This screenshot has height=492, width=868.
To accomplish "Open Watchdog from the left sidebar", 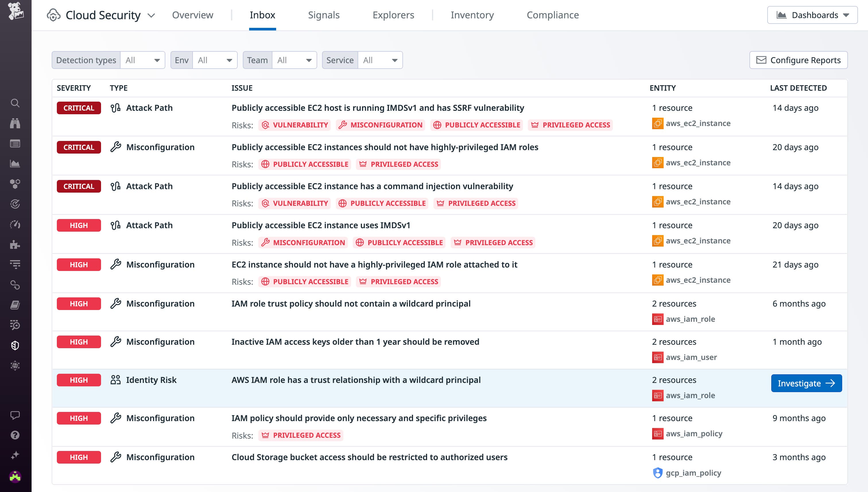I will (x=15, y=123).
